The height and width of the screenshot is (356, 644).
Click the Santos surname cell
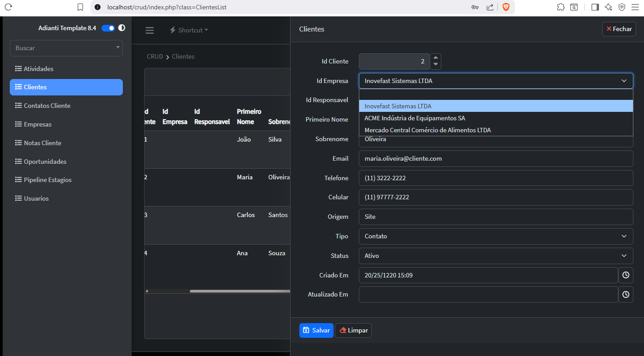278,215
